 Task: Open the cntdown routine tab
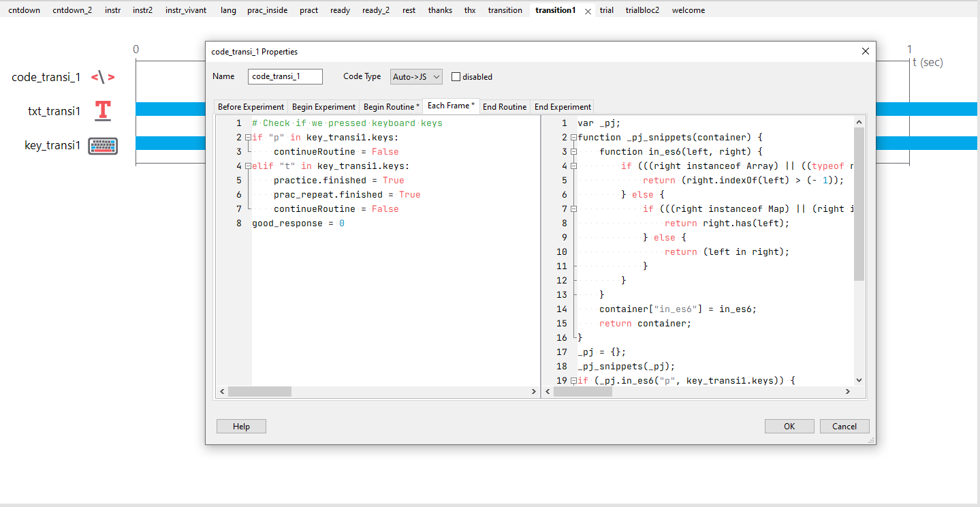pos(25,10)
